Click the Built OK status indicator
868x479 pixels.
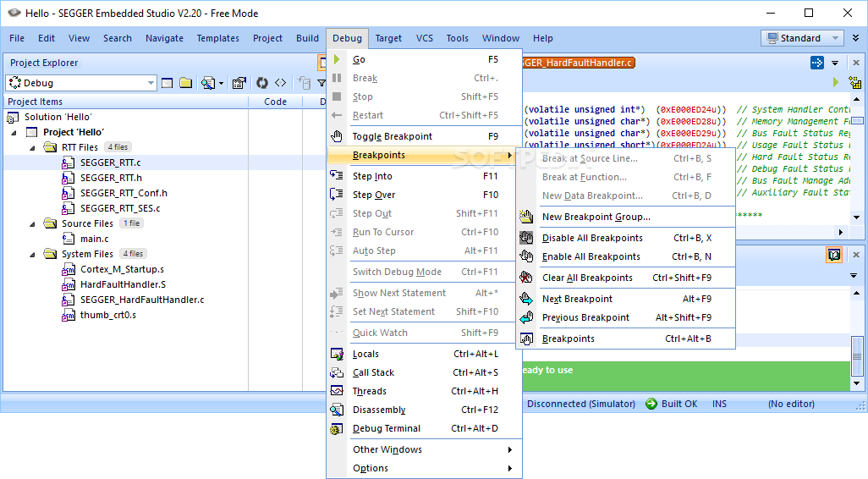coord(672,404)
